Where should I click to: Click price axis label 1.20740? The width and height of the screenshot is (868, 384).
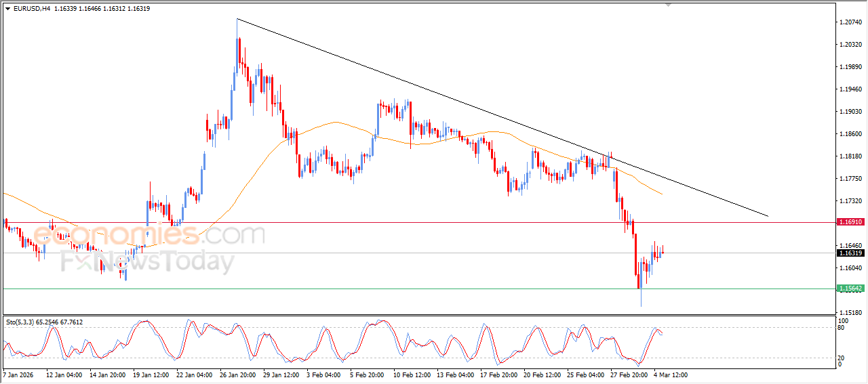coord(850,22)
